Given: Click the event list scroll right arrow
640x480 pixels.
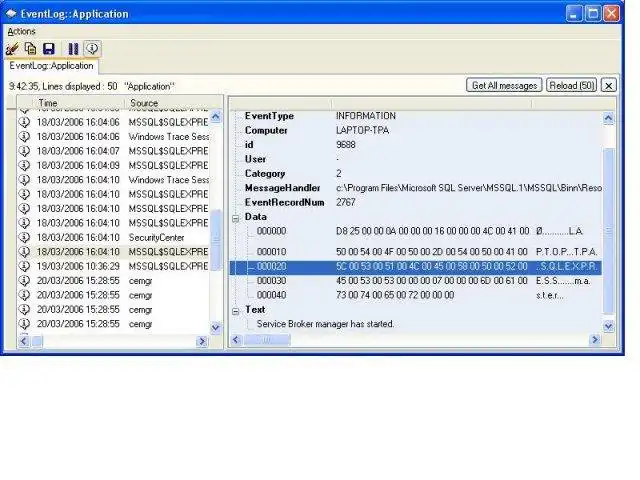Looking at the screenshot, I should point(202,341).
